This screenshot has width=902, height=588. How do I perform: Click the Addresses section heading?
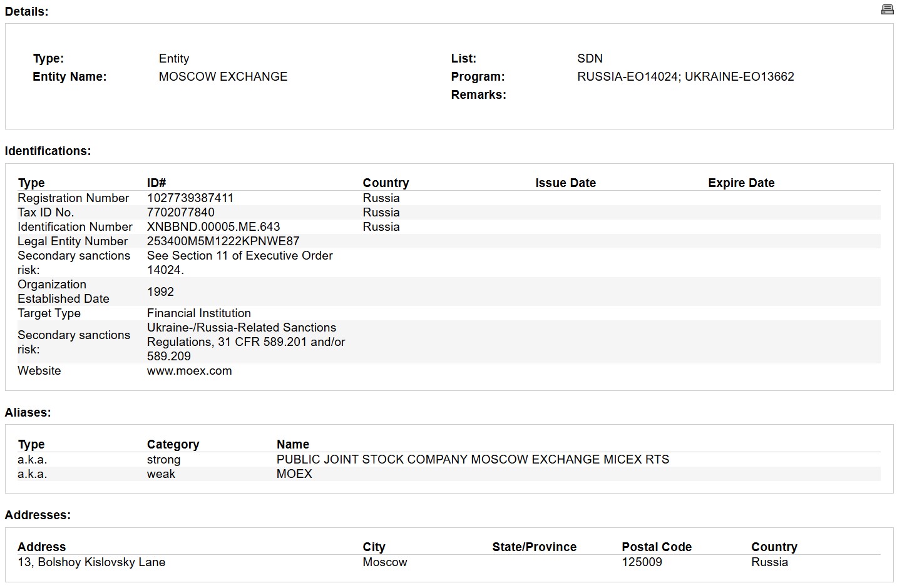[38, 515]
